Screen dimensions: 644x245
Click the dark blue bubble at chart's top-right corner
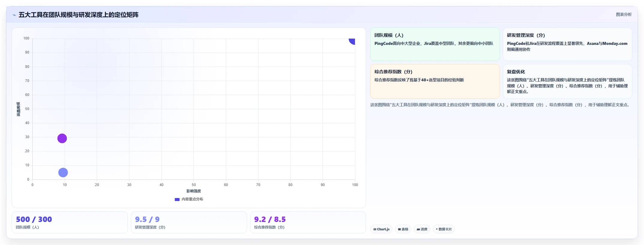352,41
